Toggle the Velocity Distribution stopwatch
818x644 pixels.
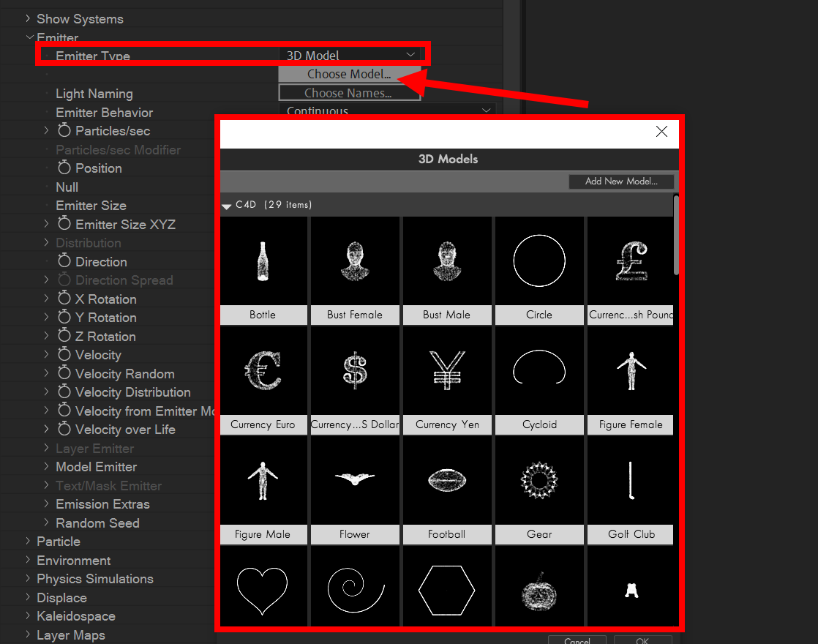click(64, 391)
